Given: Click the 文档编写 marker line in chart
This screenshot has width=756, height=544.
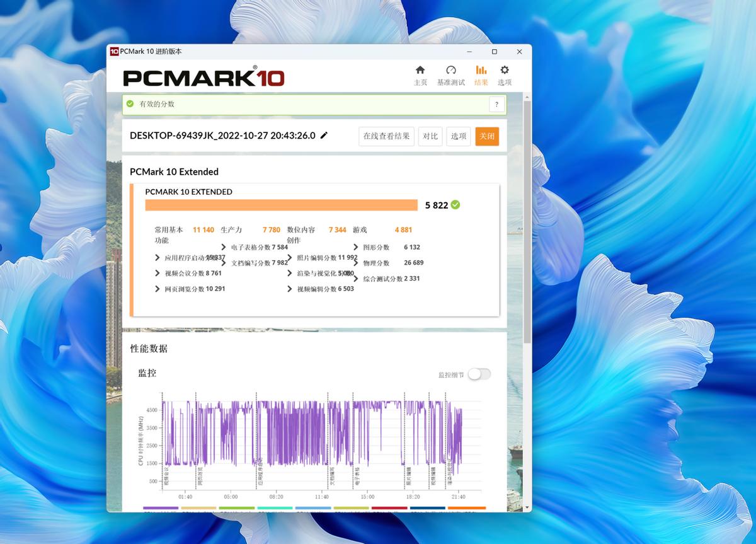Looking at the screenshot, I should pyautogui.click(x=328, y=441).
